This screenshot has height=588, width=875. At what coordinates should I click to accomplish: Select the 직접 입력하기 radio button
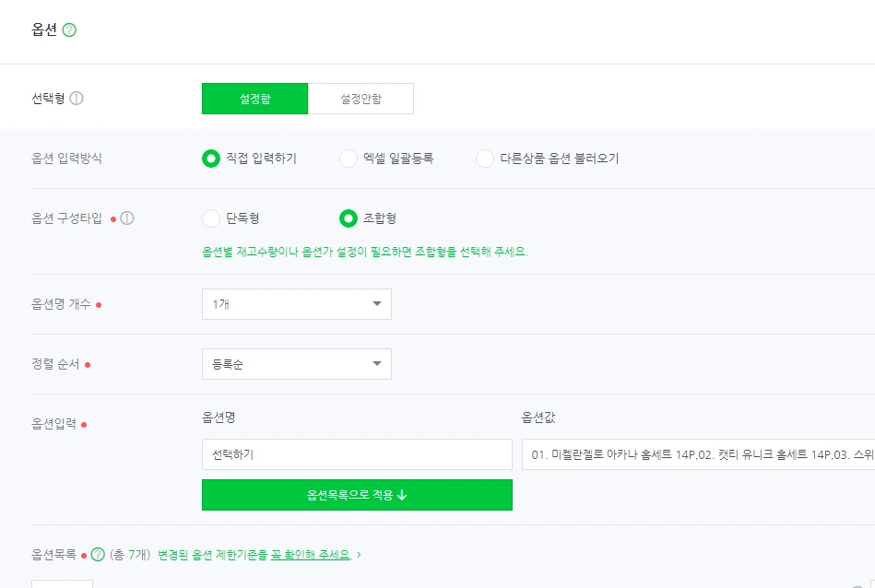pos(211,159)
